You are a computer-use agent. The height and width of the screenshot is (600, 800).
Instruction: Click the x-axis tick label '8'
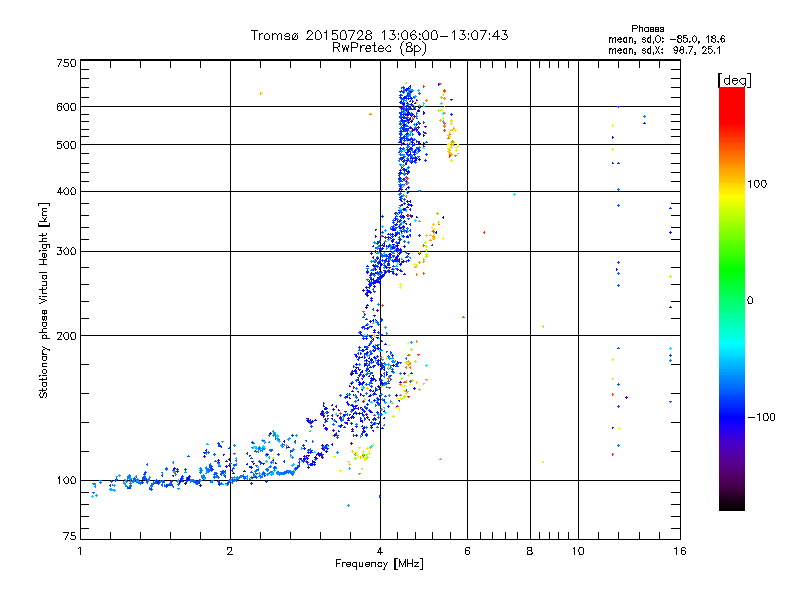[x=530, y=551]
